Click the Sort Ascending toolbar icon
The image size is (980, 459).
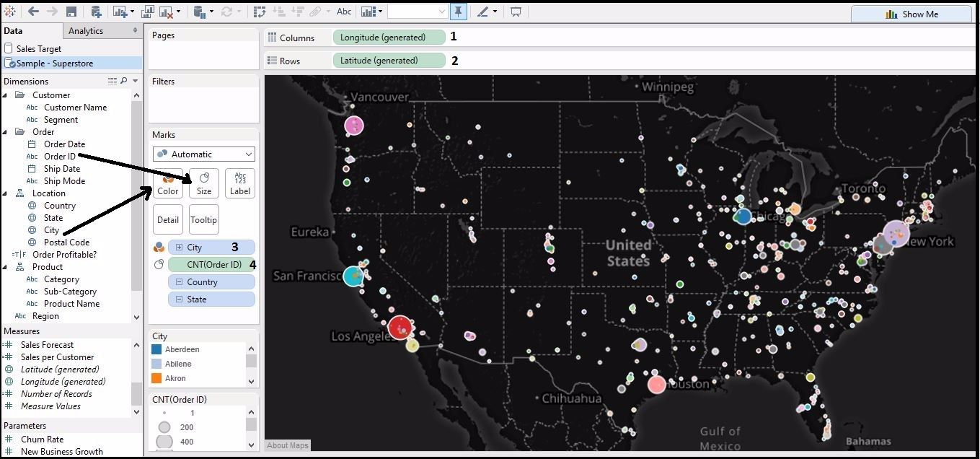click(278, 12)
